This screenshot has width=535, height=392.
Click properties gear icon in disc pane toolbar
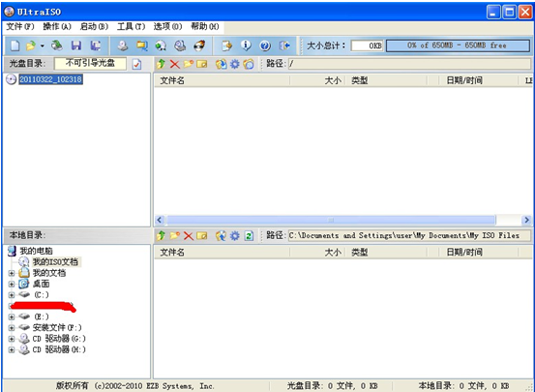[235, 64]
